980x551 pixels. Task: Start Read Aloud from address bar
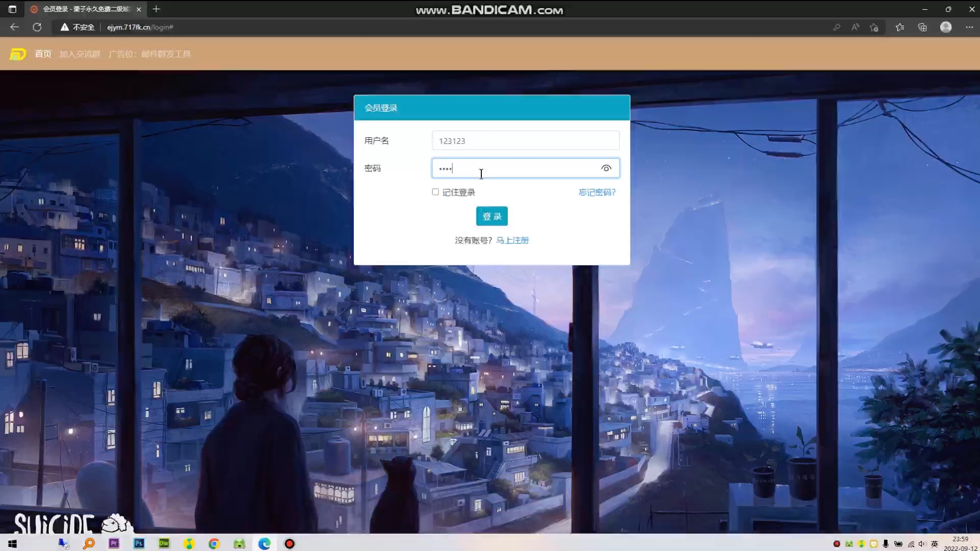point(855,27)
